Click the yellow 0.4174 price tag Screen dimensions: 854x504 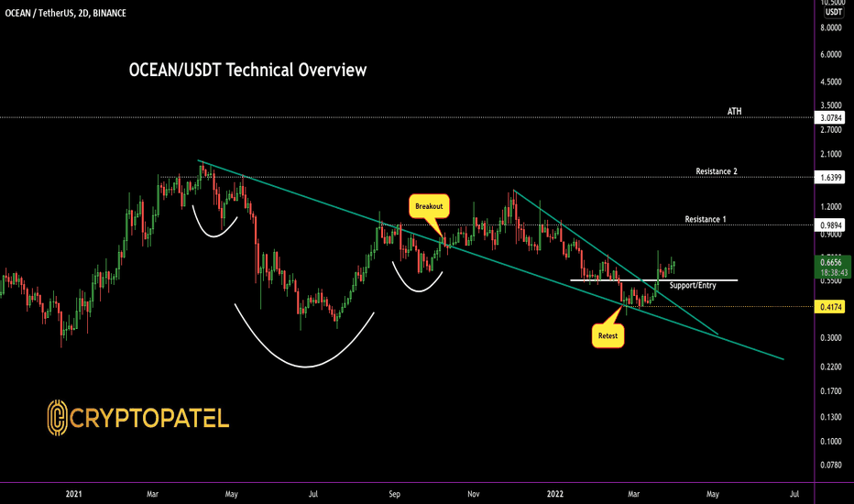(830, 307)
